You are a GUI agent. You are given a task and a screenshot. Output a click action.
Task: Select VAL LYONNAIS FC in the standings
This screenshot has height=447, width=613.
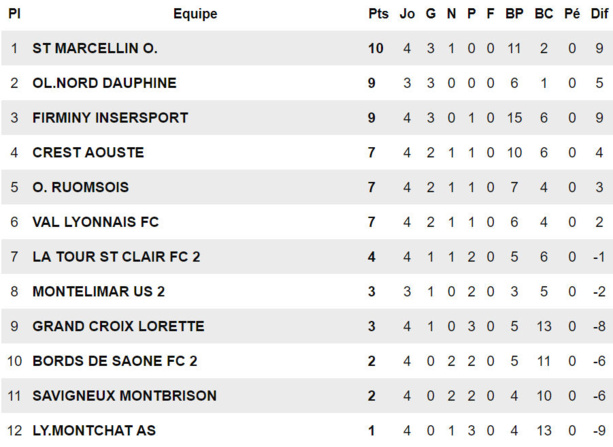95,222
